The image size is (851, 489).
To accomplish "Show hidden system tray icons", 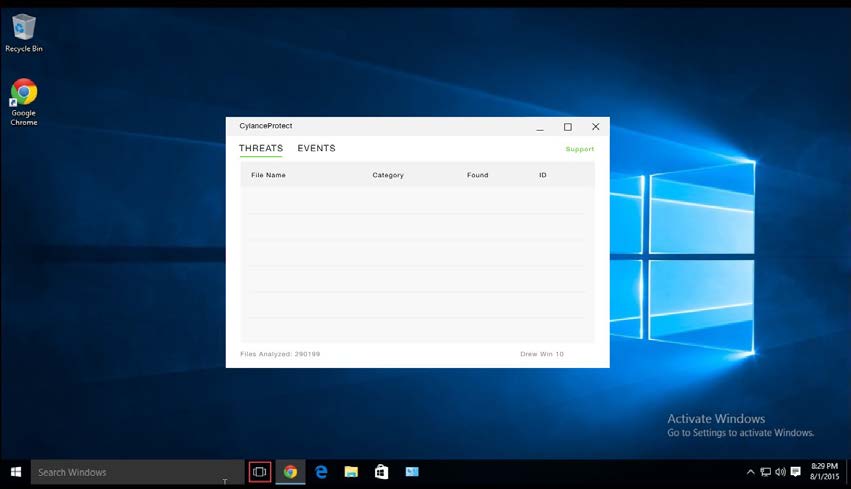I will click(751, 472).
